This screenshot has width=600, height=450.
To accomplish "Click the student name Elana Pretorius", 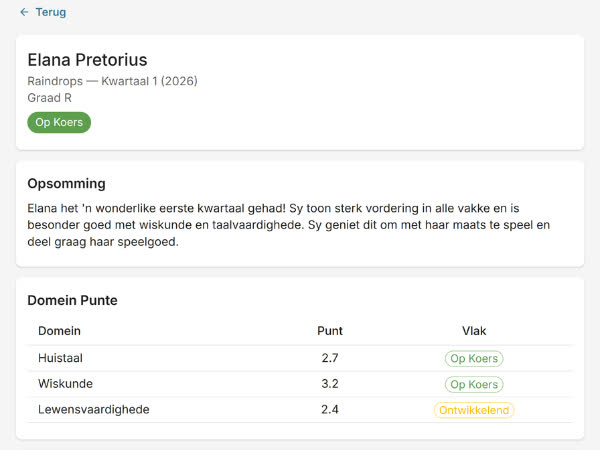I will pyautogui.click(x=88, y=60).
